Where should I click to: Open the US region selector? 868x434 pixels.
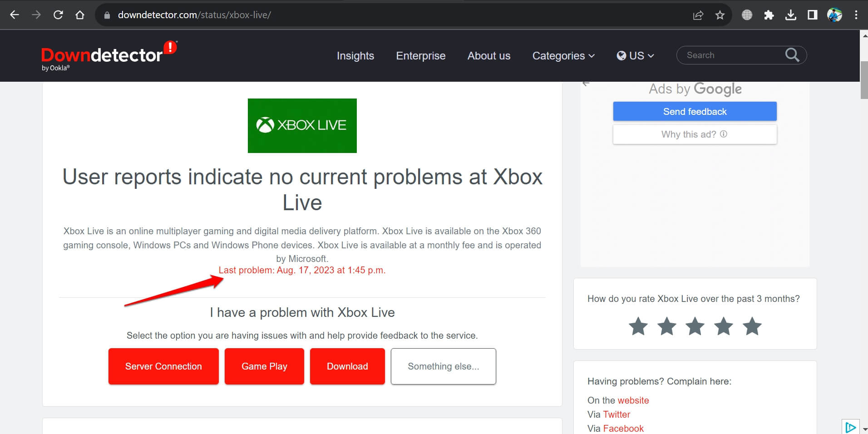click(x=635, y=56)
